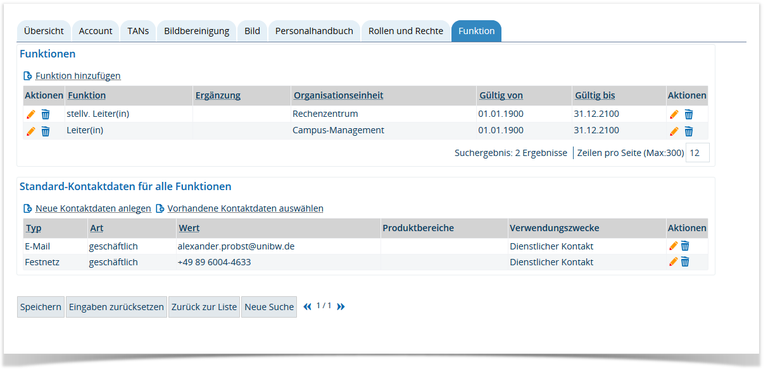
Task: Go to first page with double left arrows
Action: click(308, 307)
